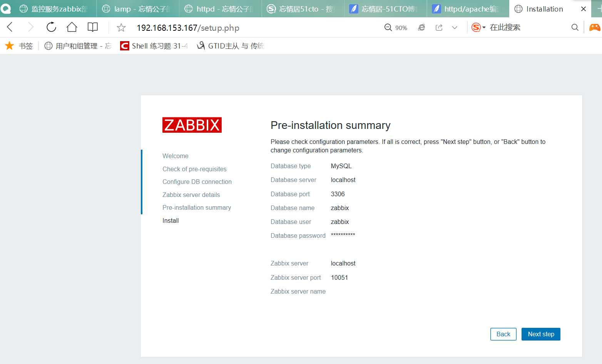This screenshot has height=364, width=602.
Task: Switch to the lamp - 忘情公子 tab
Action: [138, 9]
